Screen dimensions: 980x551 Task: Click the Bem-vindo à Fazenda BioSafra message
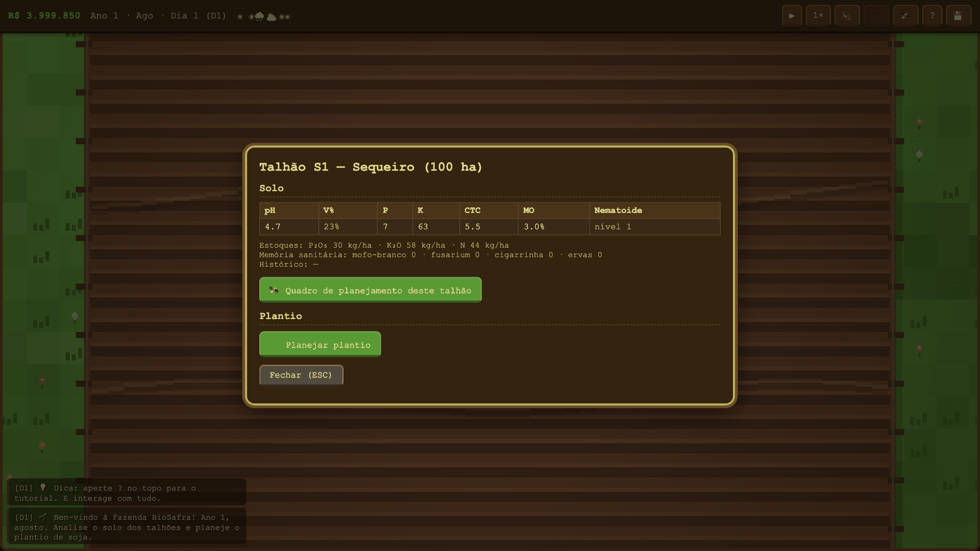click(127, 526)
